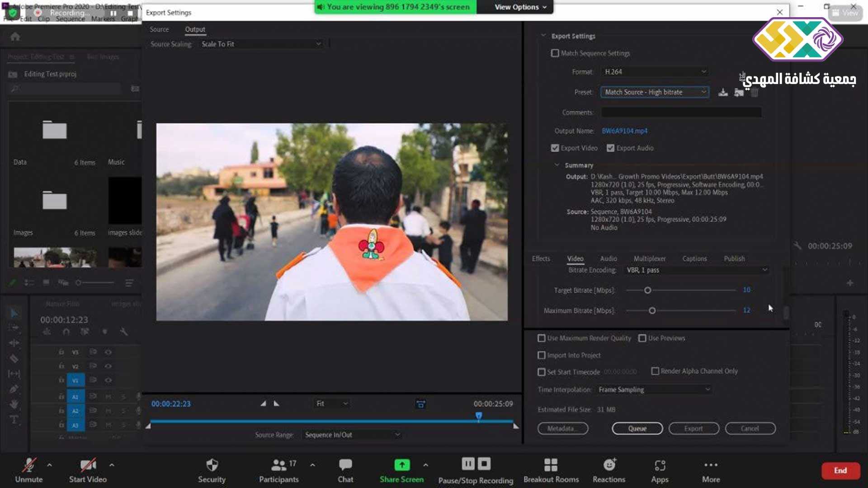Click the Import Preset icon
Image resolution: width=868 pixels, height=488 pixels.
tap(739, 92)
